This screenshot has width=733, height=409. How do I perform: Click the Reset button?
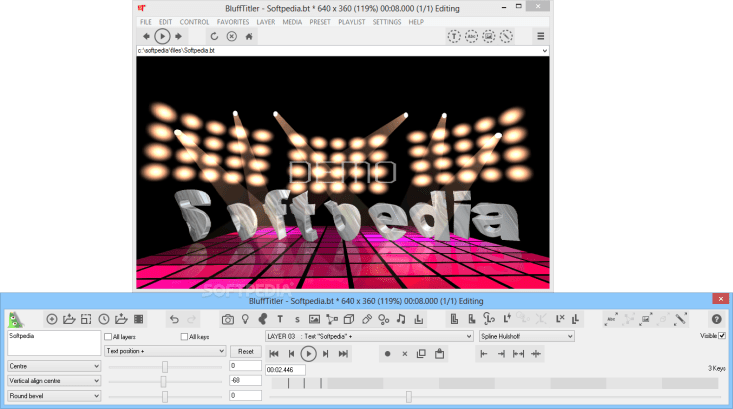coord(246,352)
